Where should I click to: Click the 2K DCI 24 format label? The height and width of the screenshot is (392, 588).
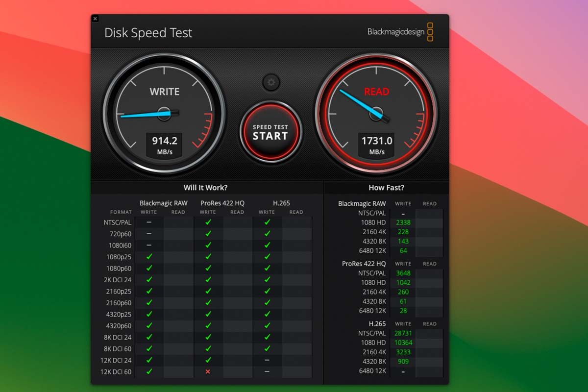point(118,280)
